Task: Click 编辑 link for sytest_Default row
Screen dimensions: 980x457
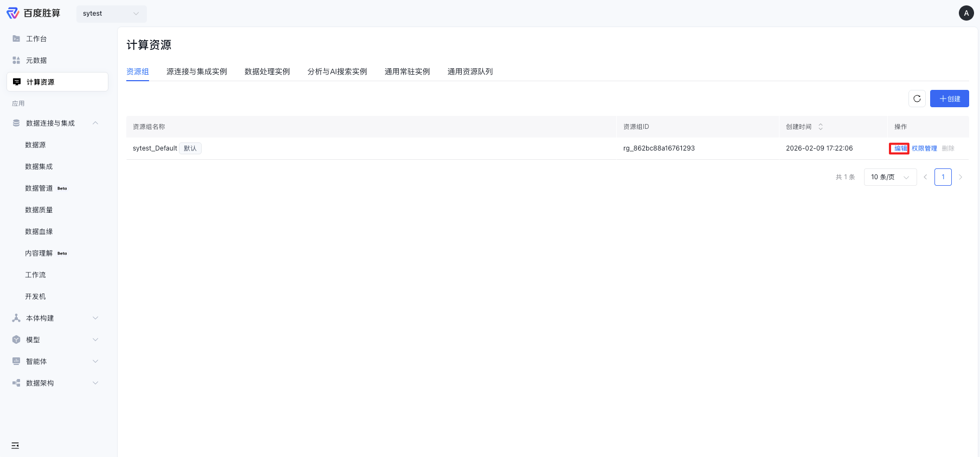Action: coord(900,148)
